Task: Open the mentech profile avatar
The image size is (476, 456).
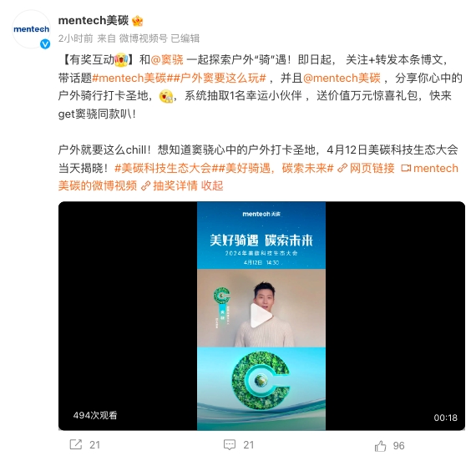Action: [x=31, y=29]
